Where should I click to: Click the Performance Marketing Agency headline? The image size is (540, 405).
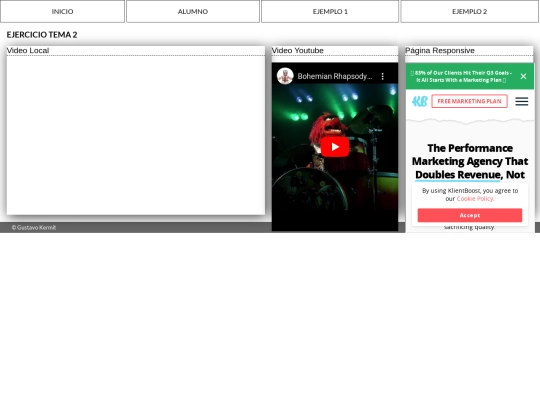[470, 161]
